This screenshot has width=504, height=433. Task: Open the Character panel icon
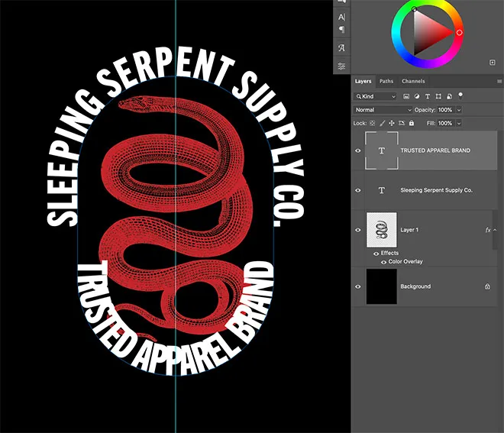[x=341, y=18]
